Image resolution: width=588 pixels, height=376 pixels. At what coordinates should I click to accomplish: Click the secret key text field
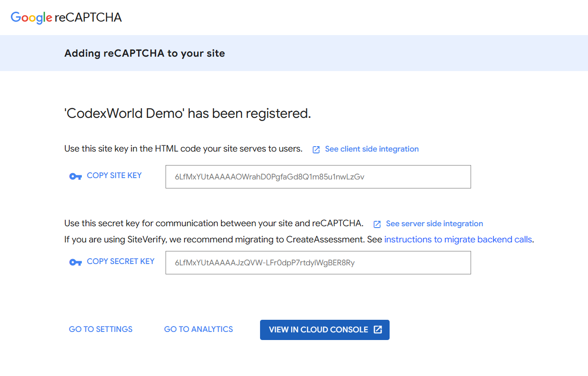click(x=318, y=263)
